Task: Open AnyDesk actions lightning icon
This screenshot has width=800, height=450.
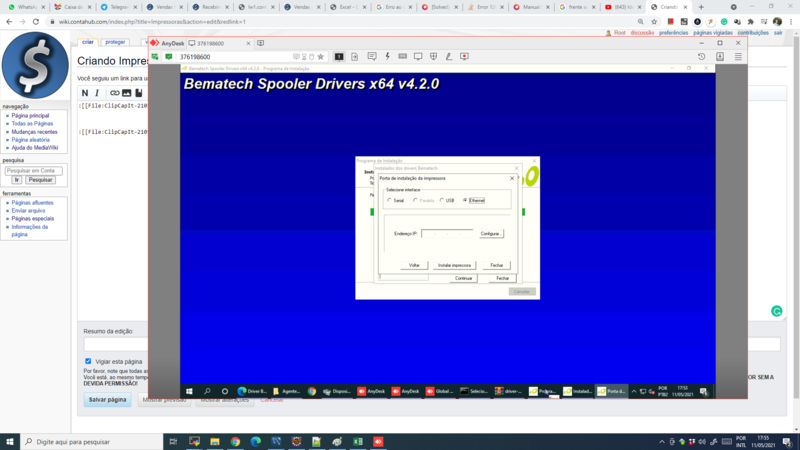Action: pyautogui.click(x=387, y=57)
